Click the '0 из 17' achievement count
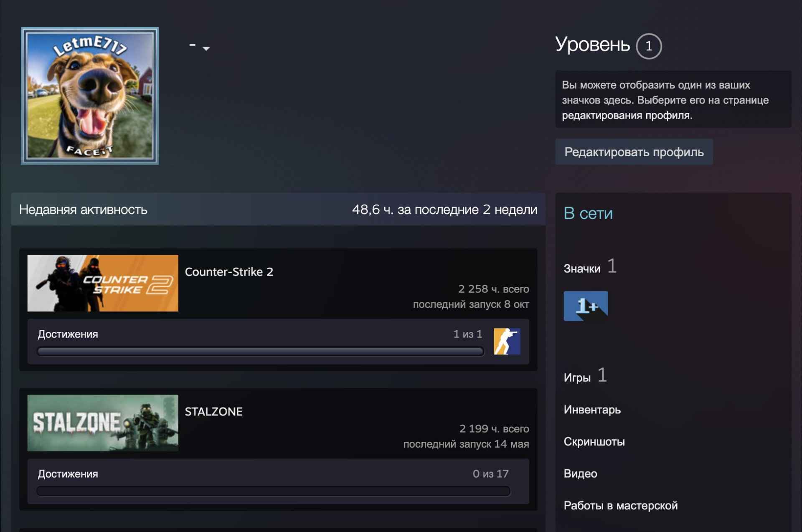Viewport: 802px width, 532px height. [490, 474]
